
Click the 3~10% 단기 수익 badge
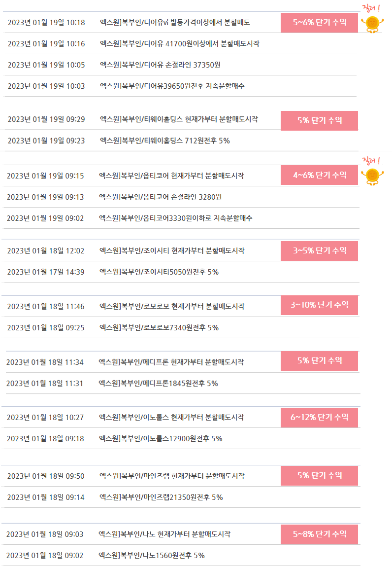[x=319, y=305]
